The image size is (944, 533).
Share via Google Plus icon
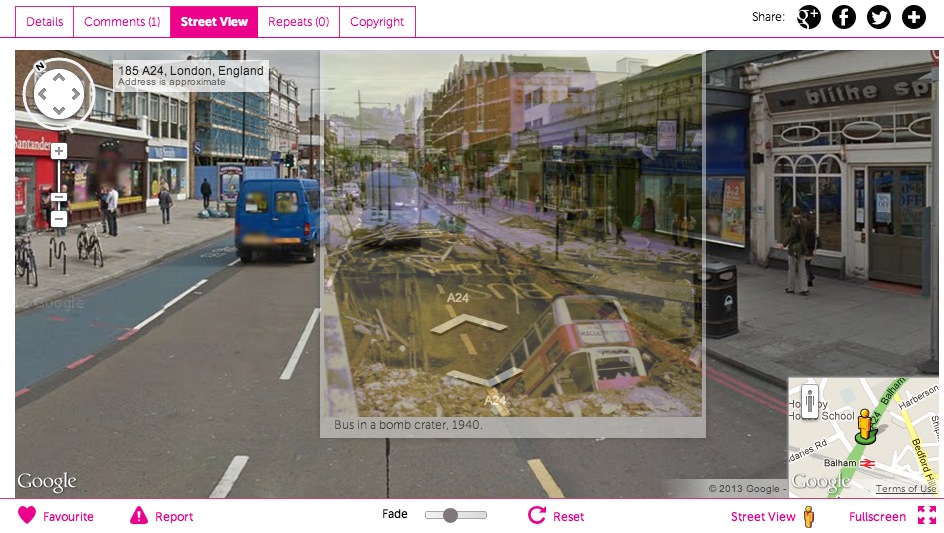(x=809, y=17)
